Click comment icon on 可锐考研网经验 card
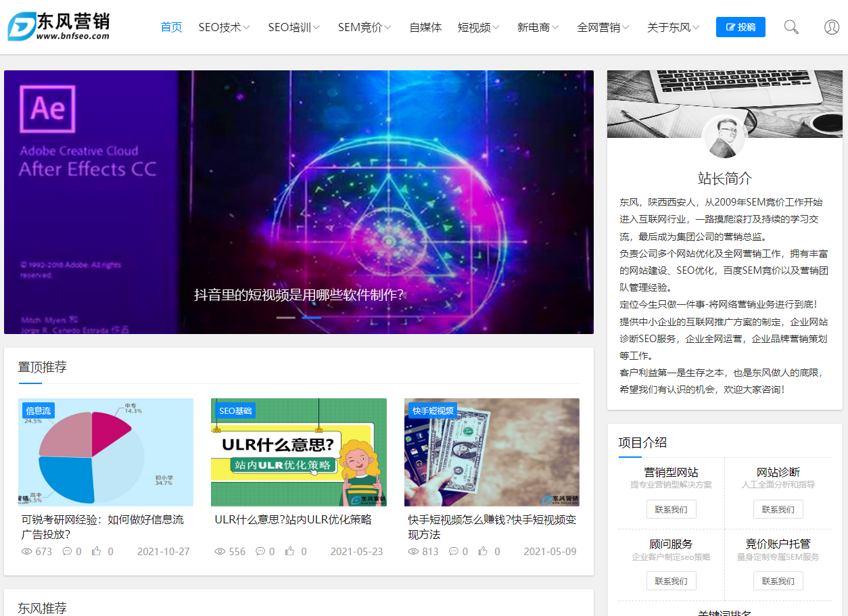Image resolution: width=848 pixels, height=616 pixels. click(x=68, y=551)
